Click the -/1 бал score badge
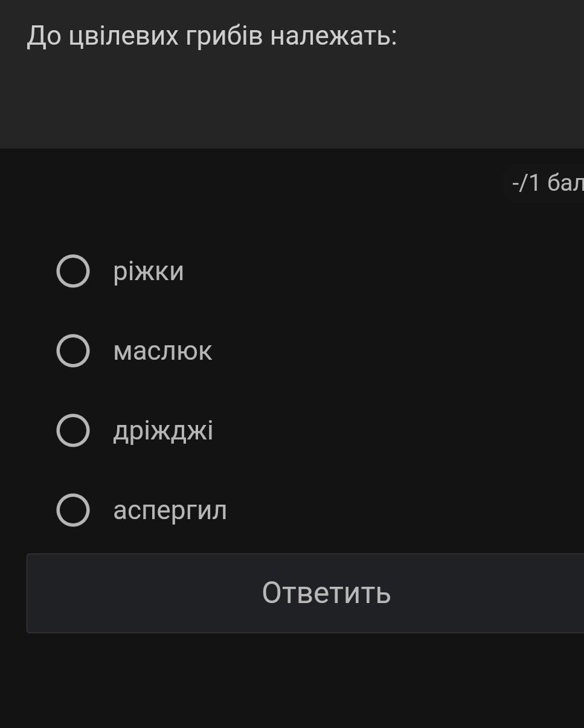 [x=547, y=182]
